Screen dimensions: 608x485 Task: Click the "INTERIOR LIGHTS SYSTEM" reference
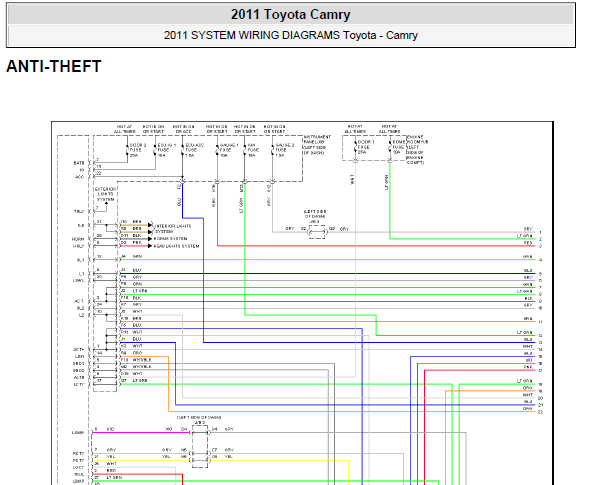pos(173,229)
